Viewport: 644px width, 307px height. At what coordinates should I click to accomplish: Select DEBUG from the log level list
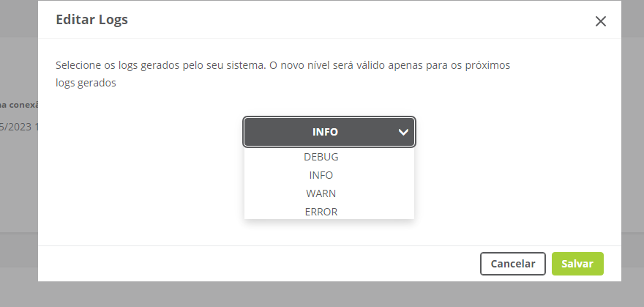(321, 157)
